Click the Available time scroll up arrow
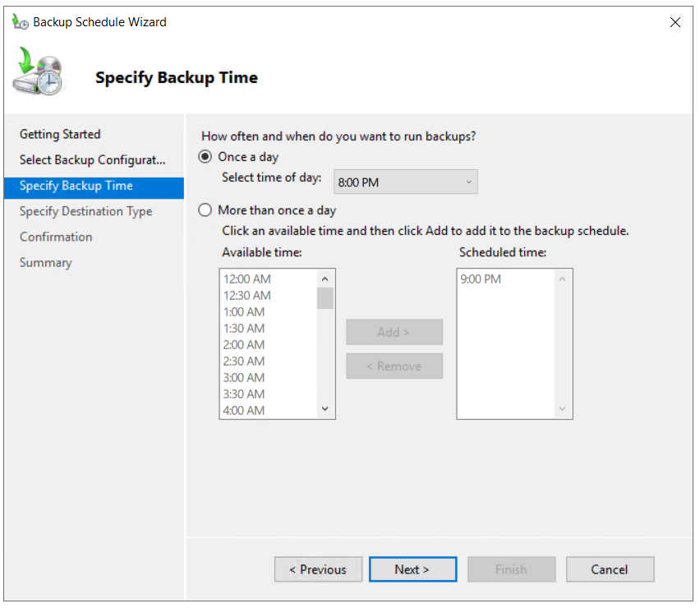The width and height of the screenshot is (700, 608). [x=325, y=279]
